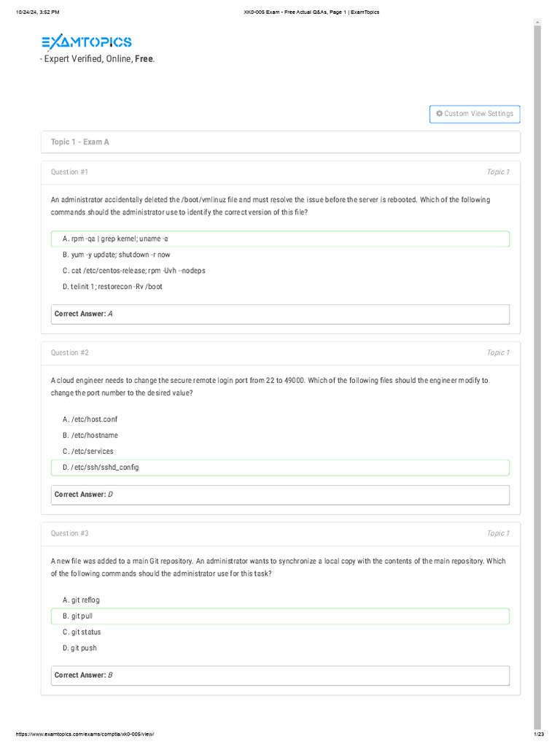The height and width of the screenshot is (747, 560).
Task: Choose the 'git reflog' option
Action: [x=81, y=600]
